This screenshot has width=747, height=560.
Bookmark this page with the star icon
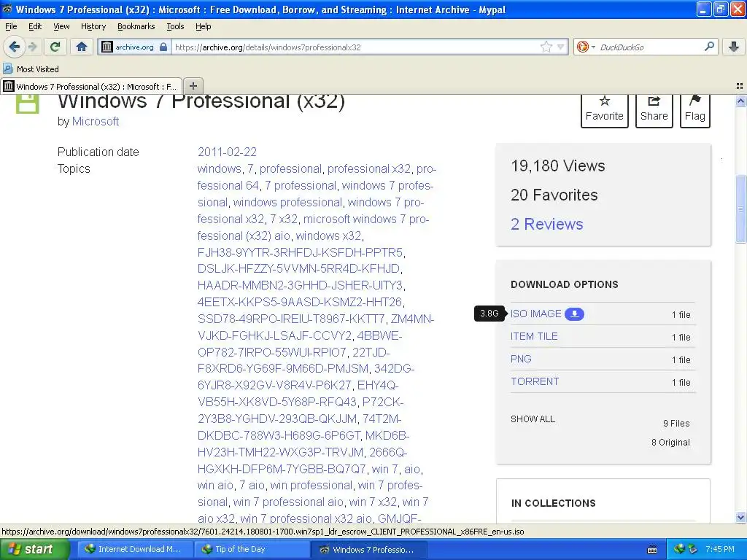546,47
